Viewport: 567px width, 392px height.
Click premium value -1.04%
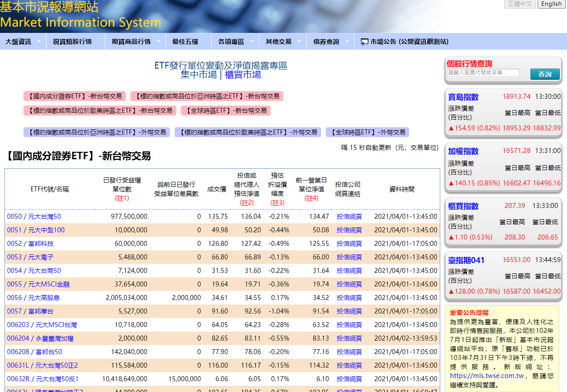[x=278, y=311]
